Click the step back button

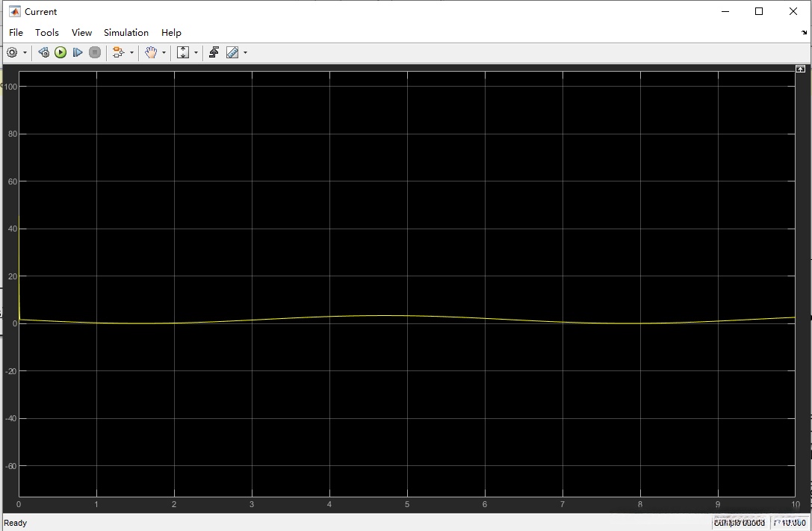(x=44, y=52)
